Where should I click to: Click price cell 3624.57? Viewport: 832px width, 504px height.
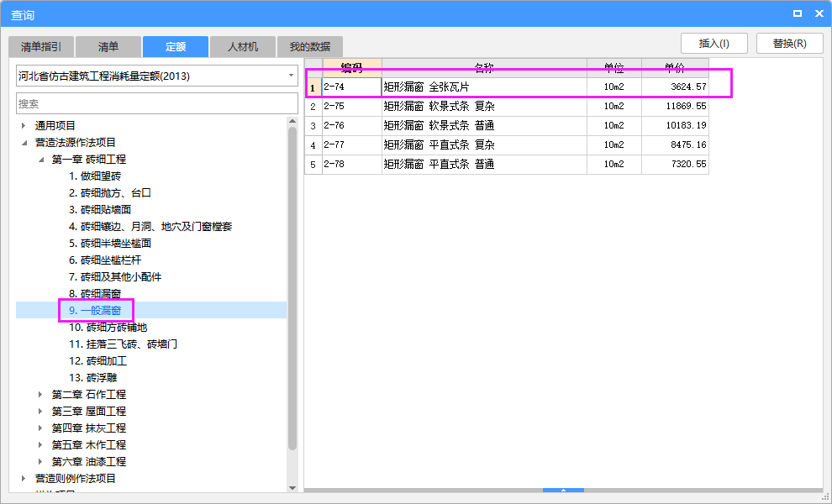[x=675, y=87]
